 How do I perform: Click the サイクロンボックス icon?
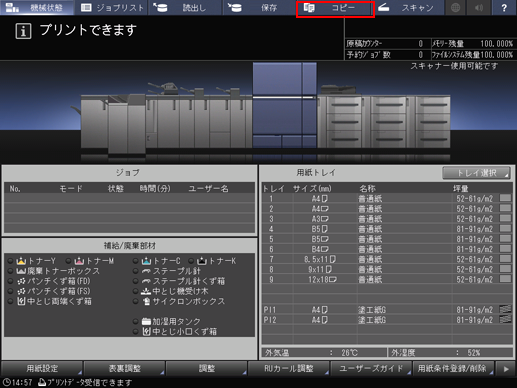(x=146, y=301)
